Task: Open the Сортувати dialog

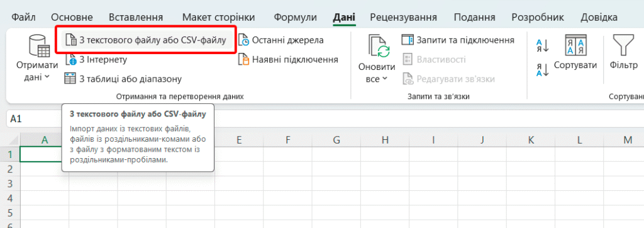Action: [575, 52]
